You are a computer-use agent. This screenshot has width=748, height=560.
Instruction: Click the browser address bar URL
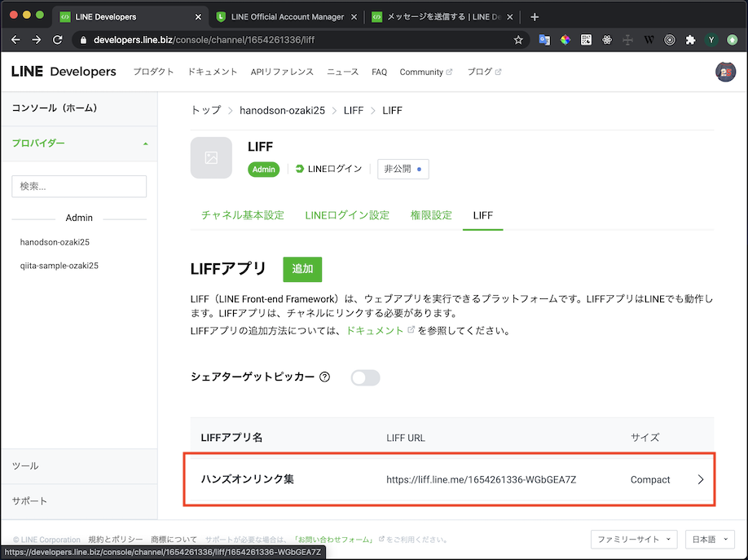(205, 40)
